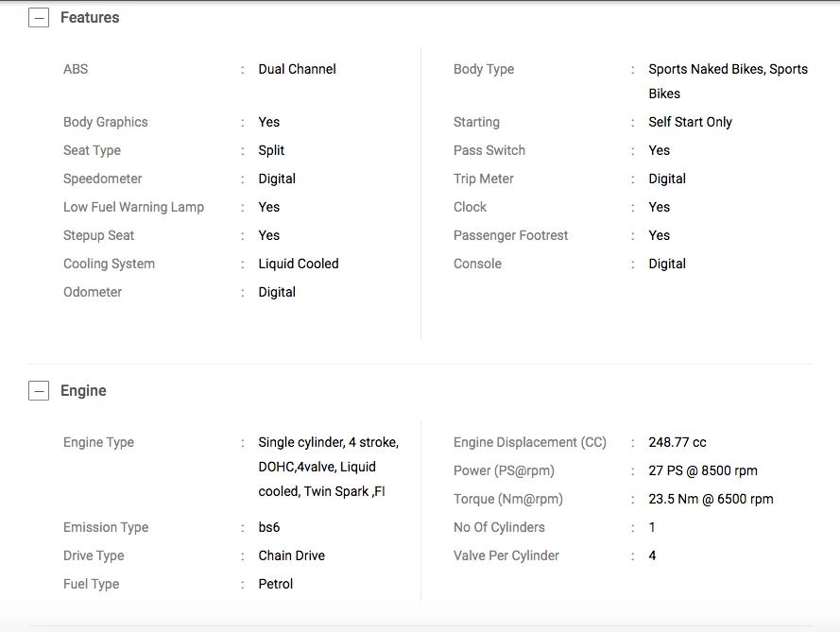Select the Cooling System label
This screenshot has height=632, width=840.
click(x=109, y=264)
